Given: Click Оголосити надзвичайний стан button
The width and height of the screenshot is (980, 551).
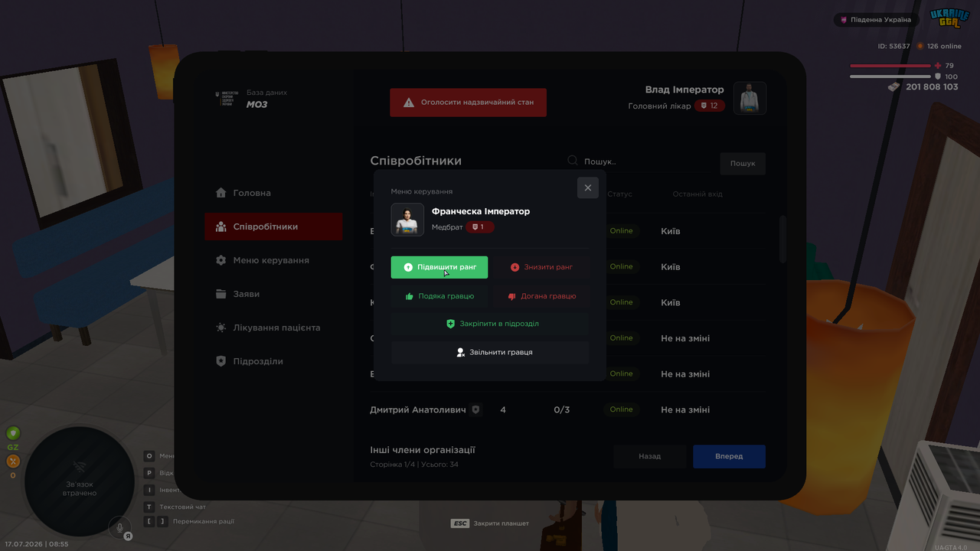Looking at the screenshot, I should pyautogui.click(x=469, y=102).
